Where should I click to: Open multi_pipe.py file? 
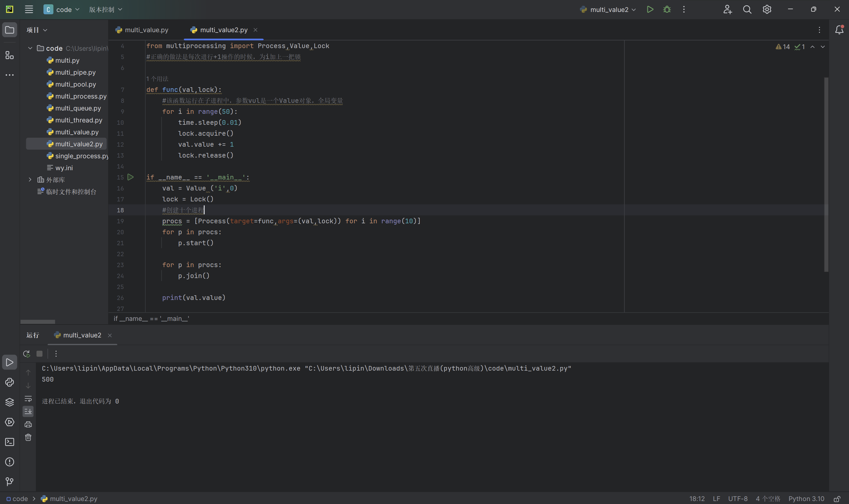pyautogui.click(x=71, y=72)
